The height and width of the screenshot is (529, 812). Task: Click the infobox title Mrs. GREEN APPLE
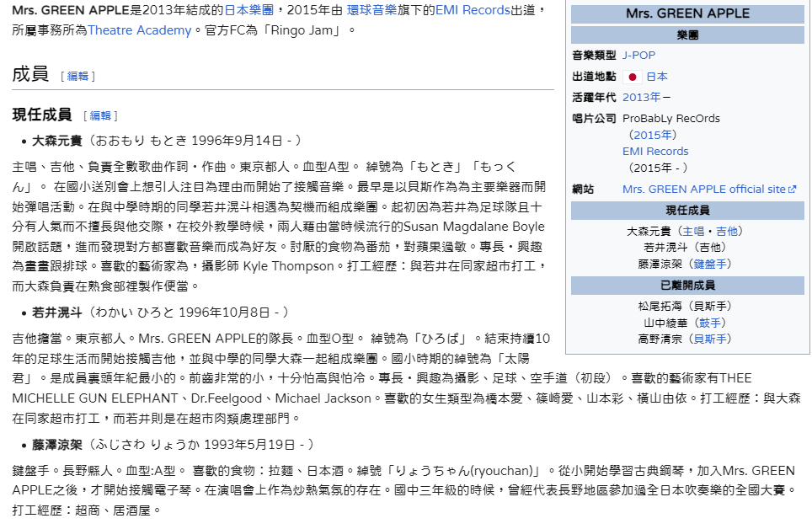coord(687,13)
